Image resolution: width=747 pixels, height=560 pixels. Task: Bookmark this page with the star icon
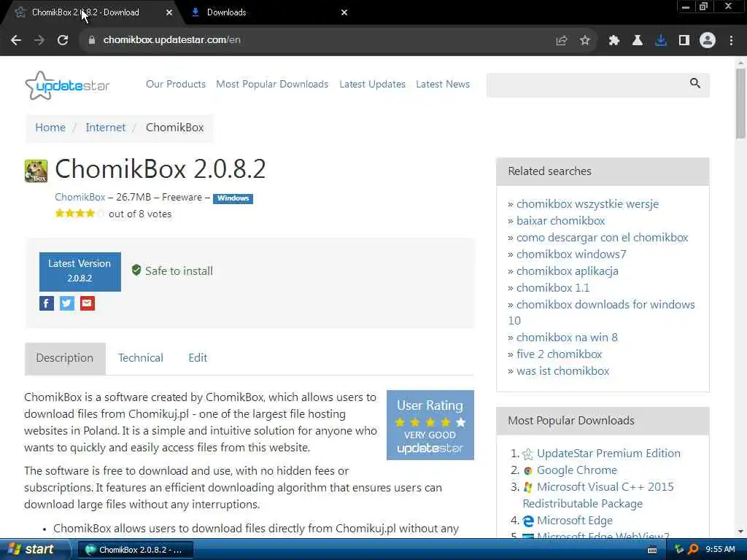tap(585, 41)
